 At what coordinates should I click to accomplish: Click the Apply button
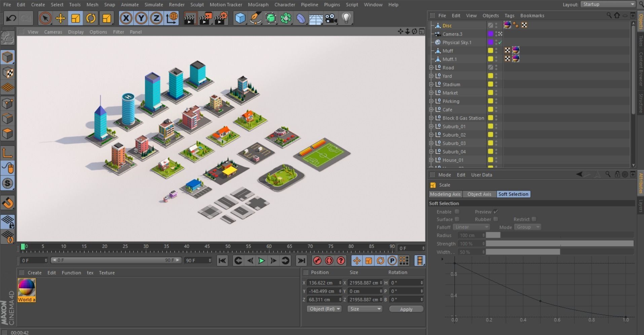point(406,309)
